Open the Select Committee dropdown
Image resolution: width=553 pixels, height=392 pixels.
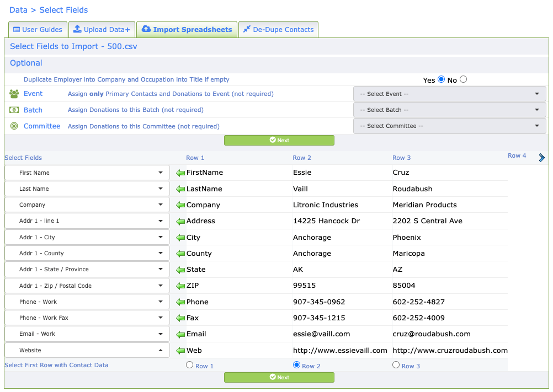450,126
